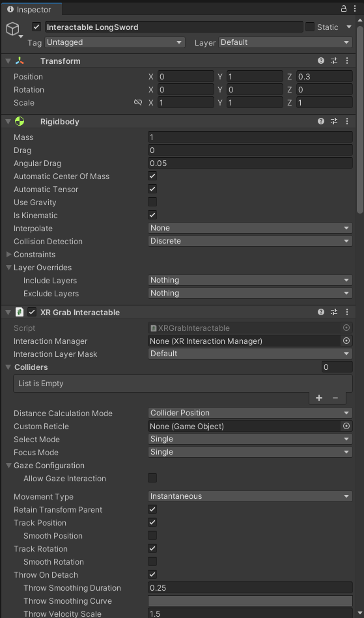Click the GameObject cube icon picker
This screenshot has width=364, height=618.
(x=13, y=29)
